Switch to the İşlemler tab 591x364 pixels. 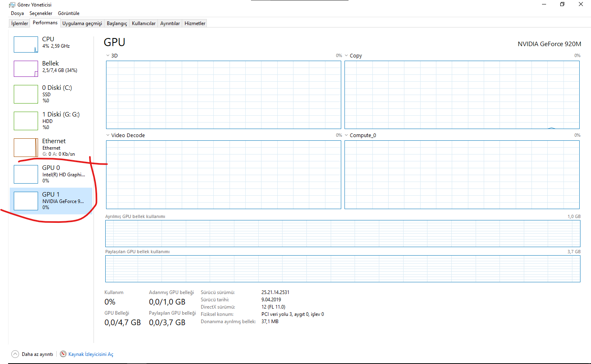point(19,23)
